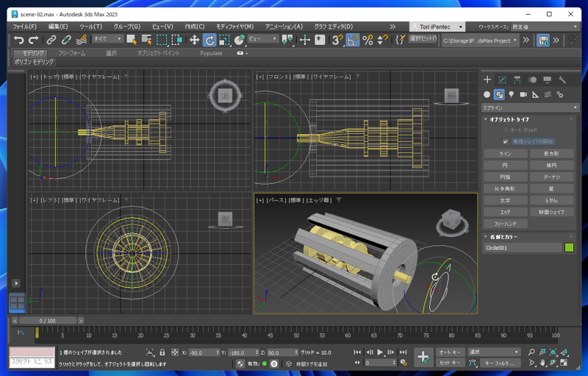
Task: Play the animation
Action: coord(380,352)
